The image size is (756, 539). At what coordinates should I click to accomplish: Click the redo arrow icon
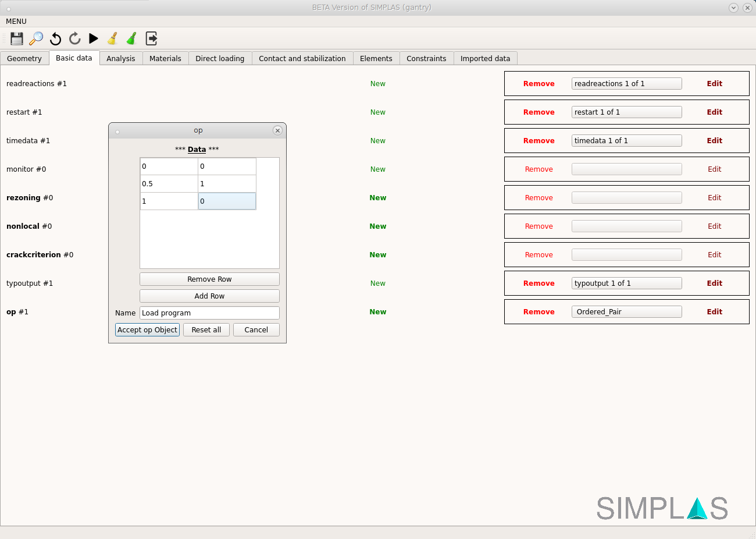[x=74, y=38]
